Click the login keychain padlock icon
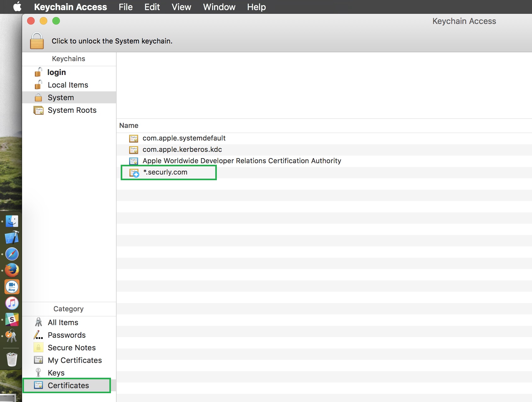532x402 pixels. [x=38, y=72]
